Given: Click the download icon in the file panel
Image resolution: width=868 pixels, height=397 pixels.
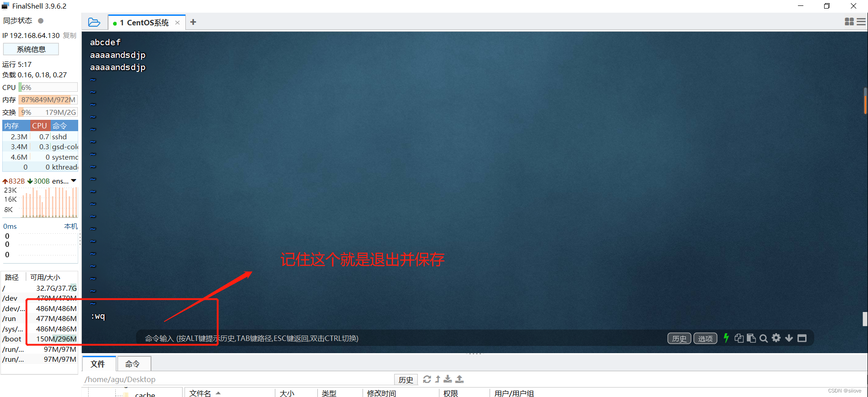Looking at the screenshot, I should 448,379.
